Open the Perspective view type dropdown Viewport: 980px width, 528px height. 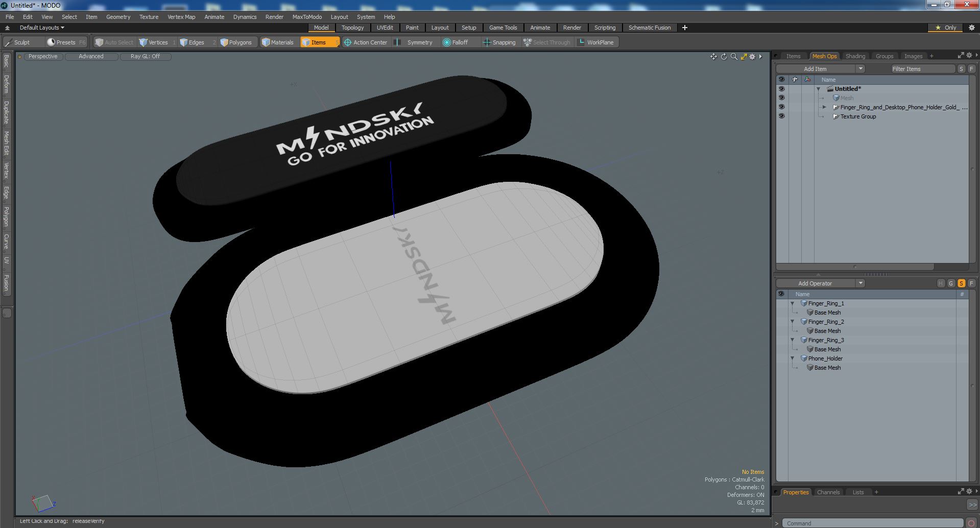pyautogui.click(x=43, y=57)
